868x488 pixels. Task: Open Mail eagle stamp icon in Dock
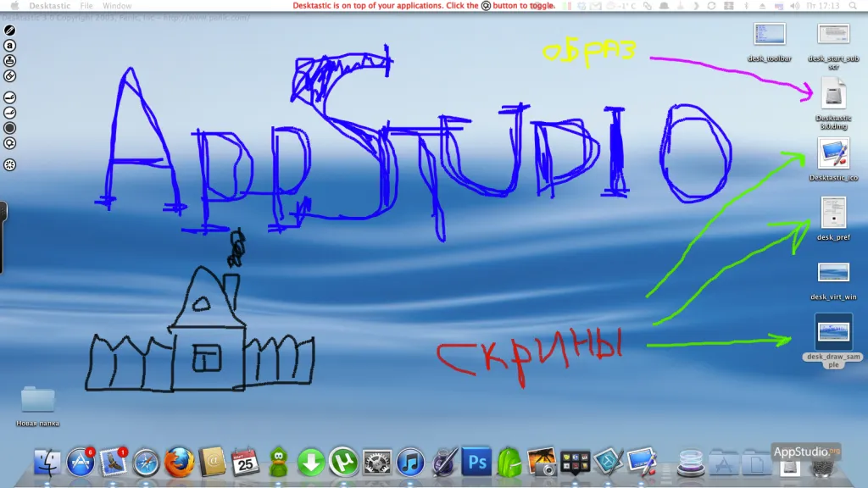click(x=114, y=462)
